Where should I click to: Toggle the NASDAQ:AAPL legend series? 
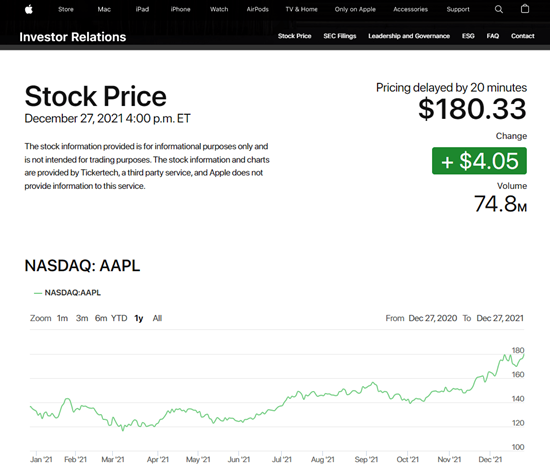(67, 293)
